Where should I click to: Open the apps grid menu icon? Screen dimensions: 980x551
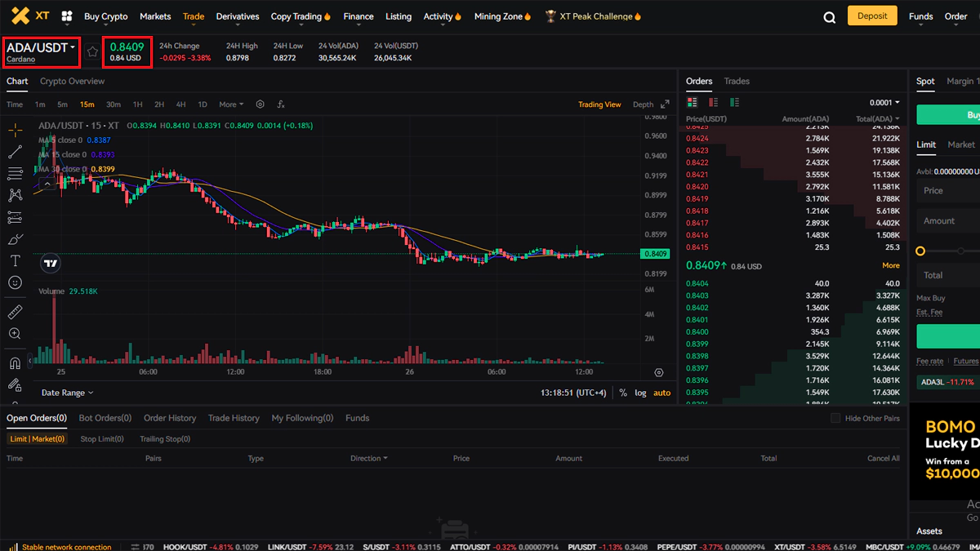67,16
